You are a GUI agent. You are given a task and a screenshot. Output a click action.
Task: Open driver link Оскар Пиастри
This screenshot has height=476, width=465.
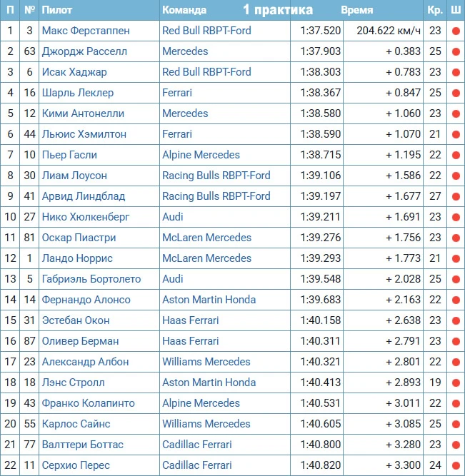point(79,238)
